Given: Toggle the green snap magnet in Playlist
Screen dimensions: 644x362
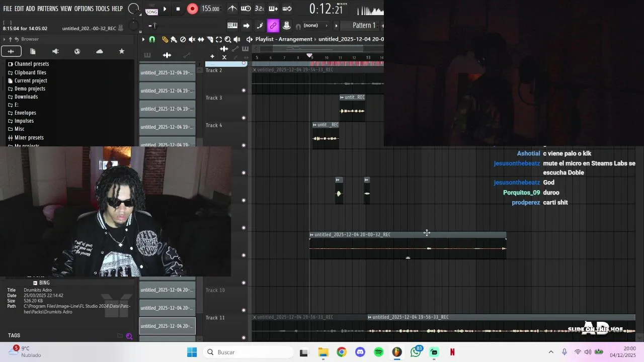Looking at the screenshot, I should tap(152, 39).
